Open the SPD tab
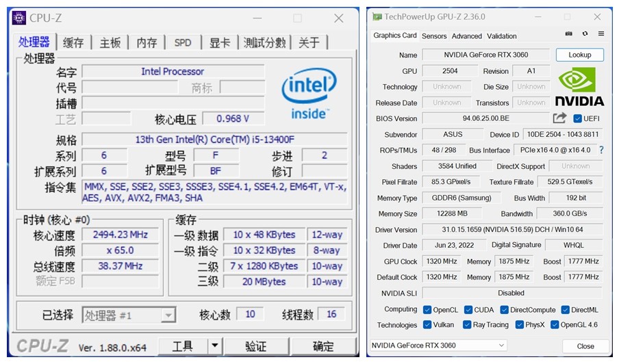This screenshot has width=619, height=364. (183, 42)
